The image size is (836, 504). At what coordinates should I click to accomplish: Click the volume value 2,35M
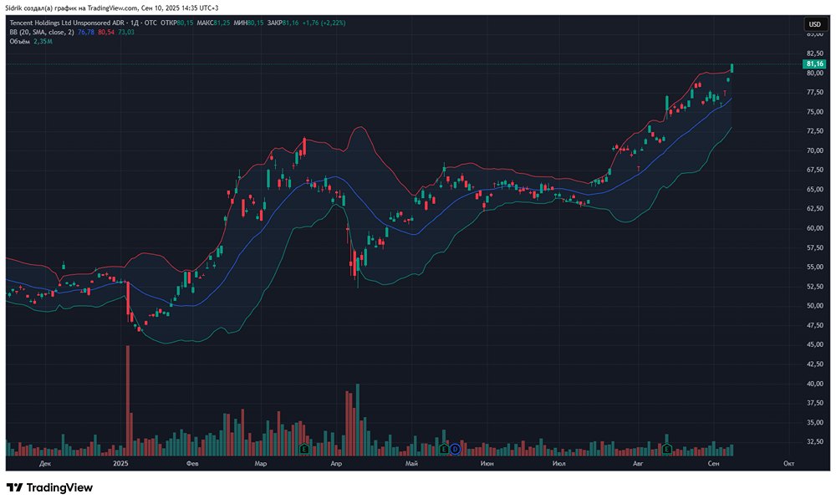pyautogui.click(x=43, y=42)
